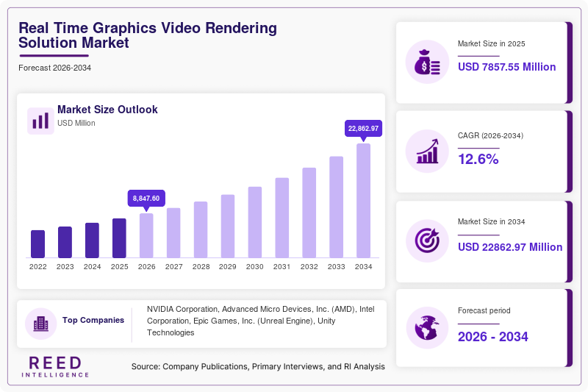Click the 2024 axis label
The image size is (588, 392).
click(x=93, y=267)
